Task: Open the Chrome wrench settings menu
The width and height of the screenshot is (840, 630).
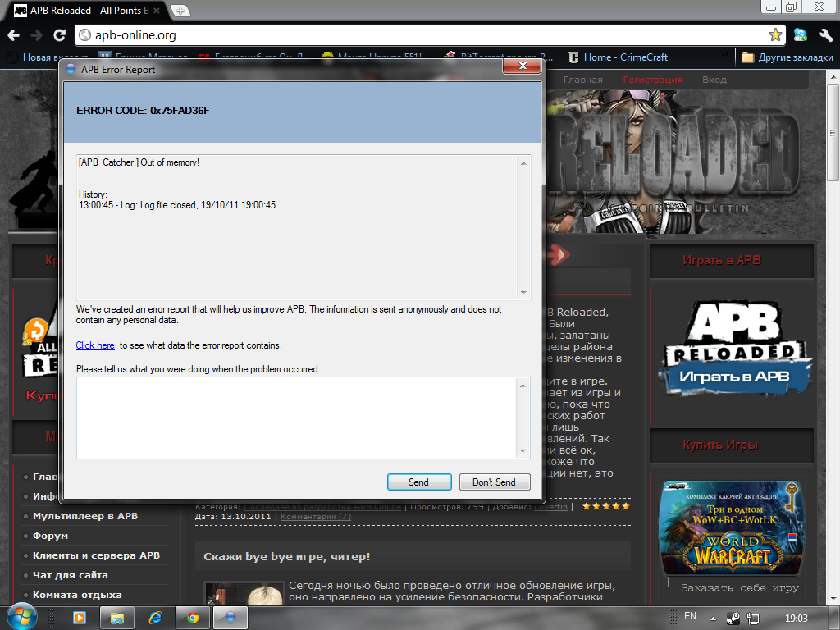Action: click(825, 35)
